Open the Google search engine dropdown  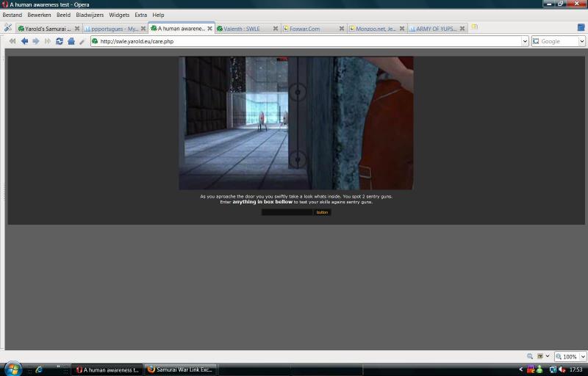tap(582, 41)
